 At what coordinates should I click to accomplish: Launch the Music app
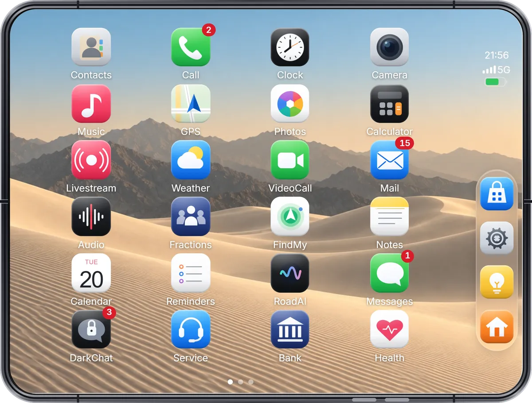pyautogui.click(x=91, y=104)
